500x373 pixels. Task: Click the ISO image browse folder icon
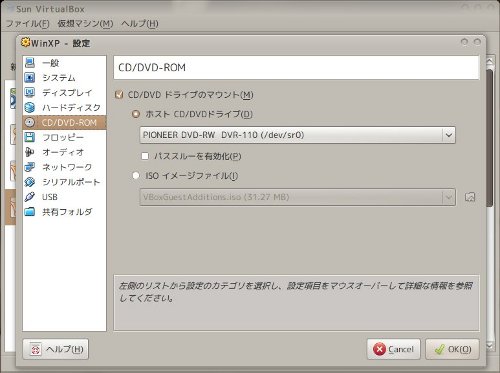coord(470,197)
